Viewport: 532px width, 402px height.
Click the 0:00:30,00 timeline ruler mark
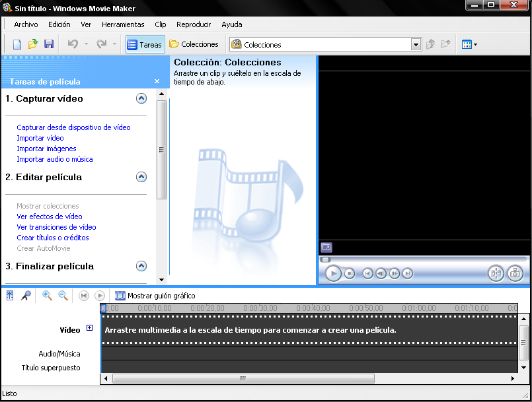coord(260,308)
